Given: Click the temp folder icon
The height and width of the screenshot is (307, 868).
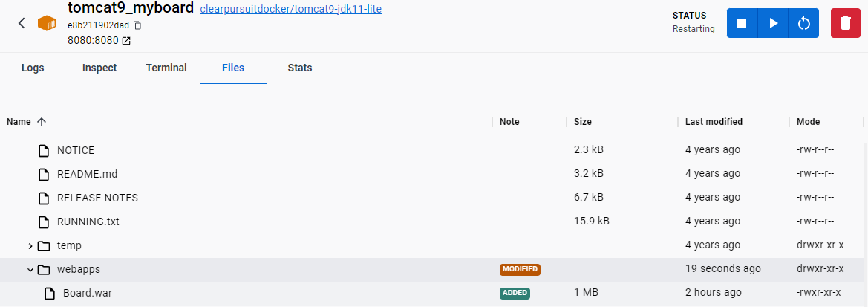Looking at the screenshot, I should [x=44, y=246].
